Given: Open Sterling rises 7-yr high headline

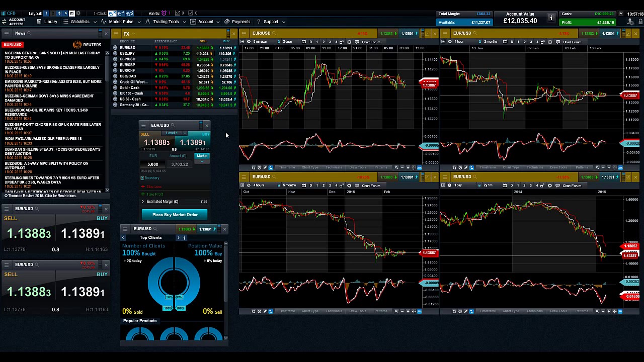Looking at the screenshot, I should click(x=52, y=180).
